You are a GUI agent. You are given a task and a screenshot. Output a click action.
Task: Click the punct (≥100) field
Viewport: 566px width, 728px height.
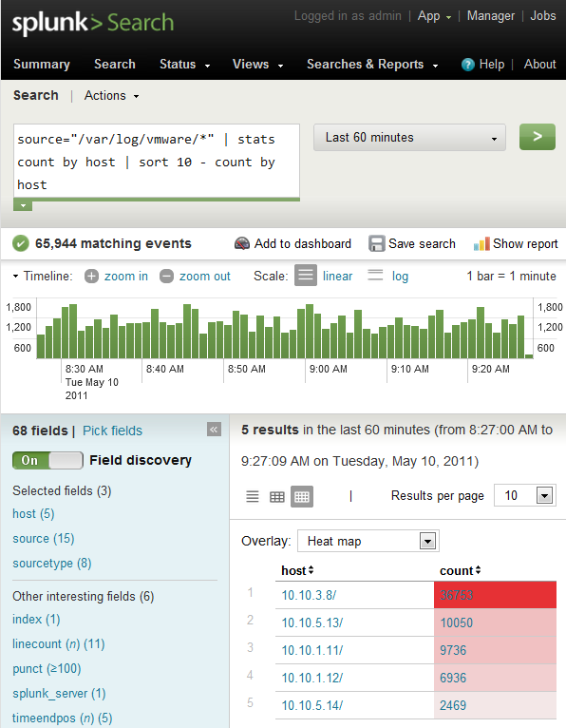[x=47, y=668]
